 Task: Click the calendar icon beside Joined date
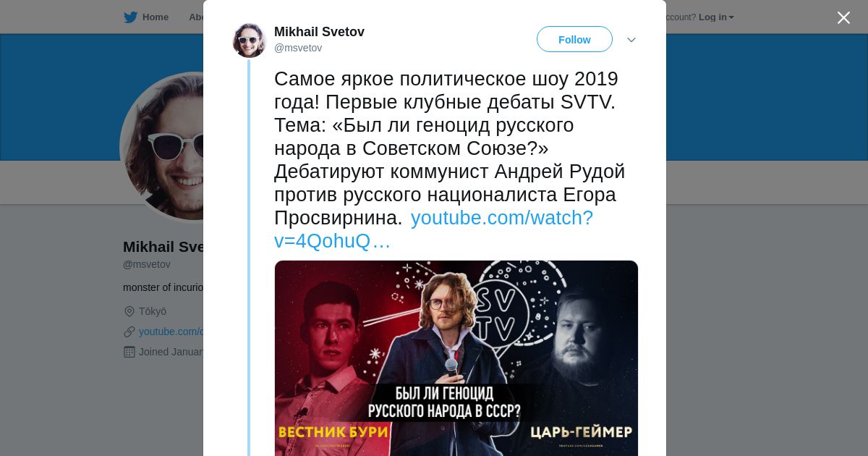click(129, 352)
